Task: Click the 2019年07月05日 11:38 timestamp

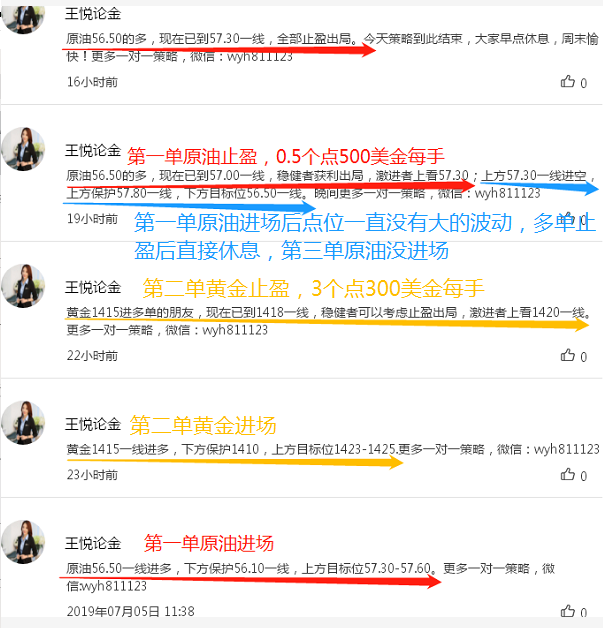Action: [131, 611]
